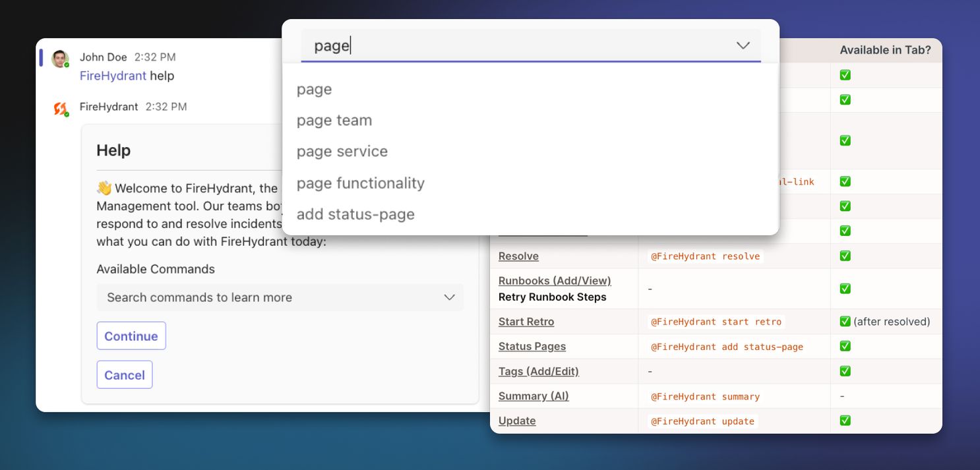The image size is (980, 470).
Task: Click the green checkmark in the Update row
Action: tap(845, 421)
